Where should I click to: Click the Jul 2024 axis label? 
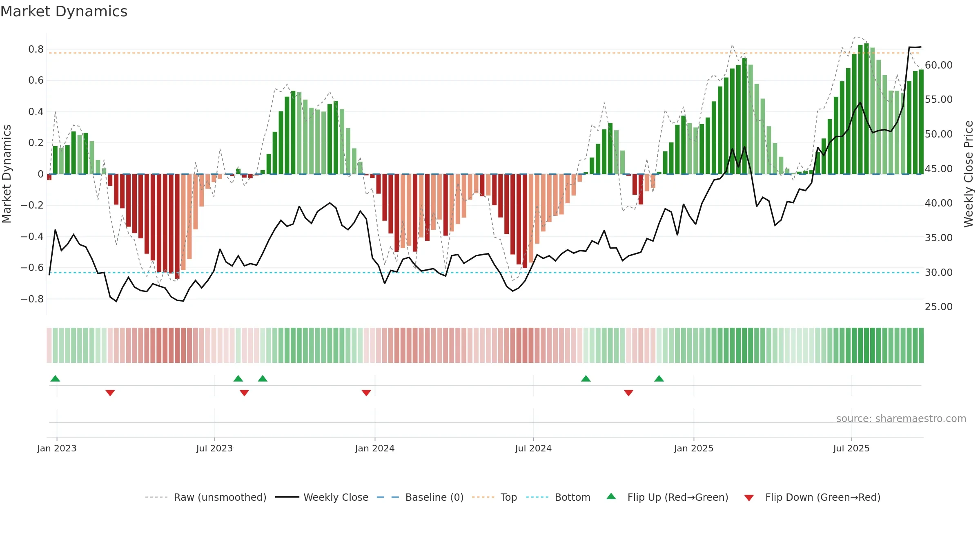point(533,448)
